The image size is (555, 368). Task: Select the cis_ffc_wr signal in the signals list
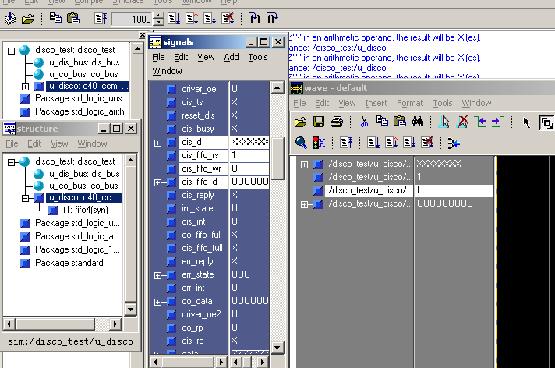[x=201, y=169]
